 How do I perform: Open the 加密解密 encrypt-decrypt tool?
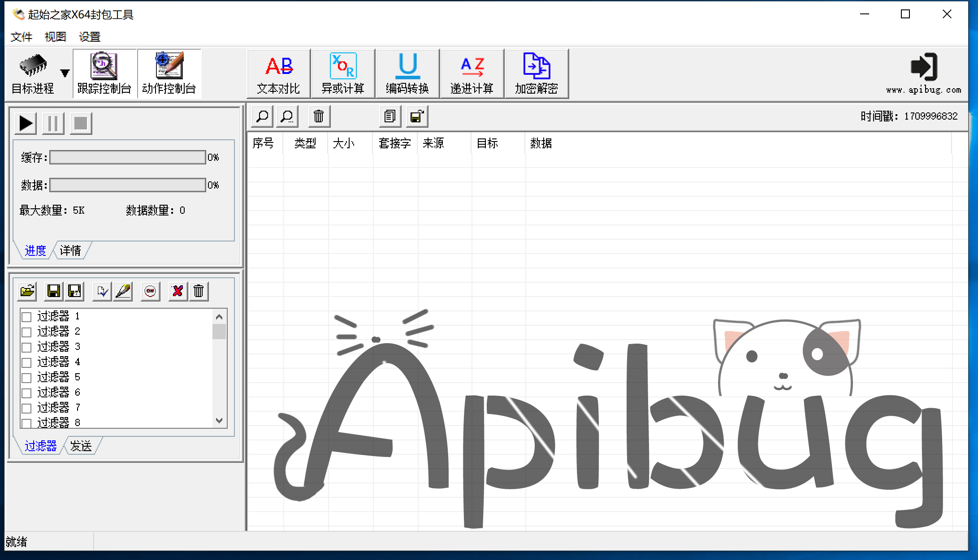coord(537,73)
